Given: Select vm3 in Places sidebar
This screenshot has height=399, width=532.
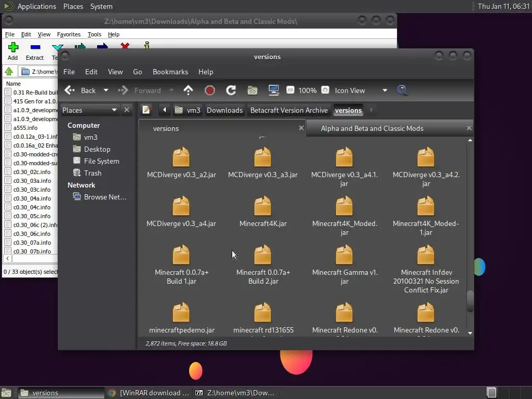Looking at the screenshot, I should click(x=90, y=137).
